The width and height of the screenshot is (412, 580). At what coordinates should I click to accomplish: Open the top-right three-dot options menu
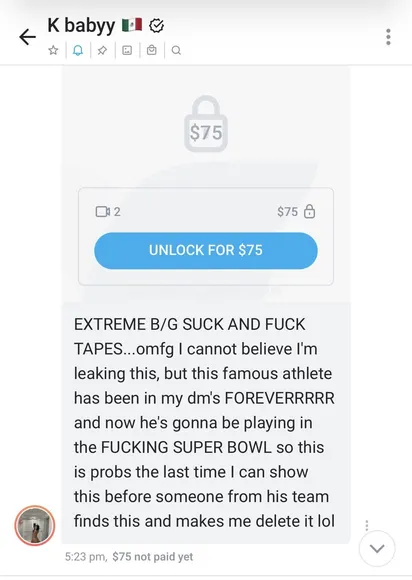[388, 37]
